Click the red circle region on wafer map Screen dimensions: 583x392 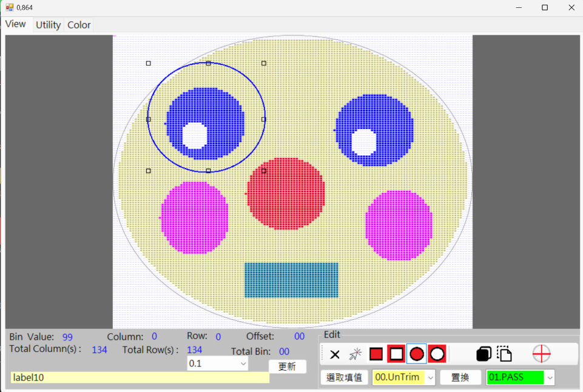click(286, 194)
